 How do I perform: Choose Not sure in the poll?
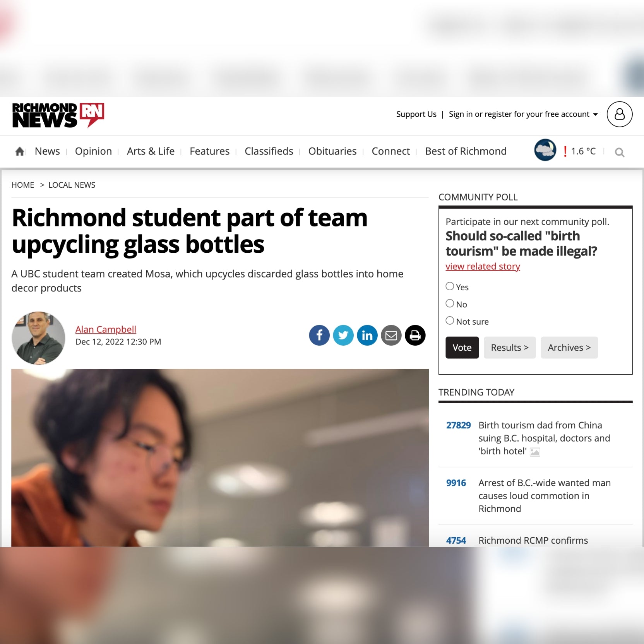point(450,320)
